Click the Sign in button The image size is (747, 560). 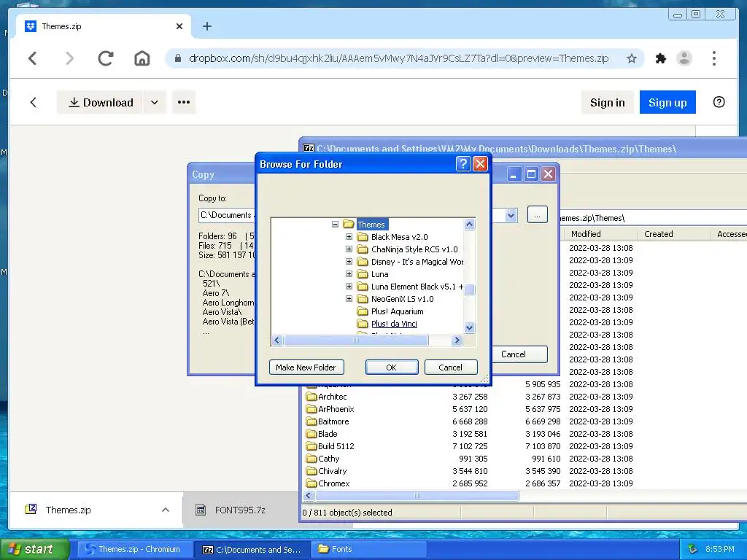pos(608,102)
